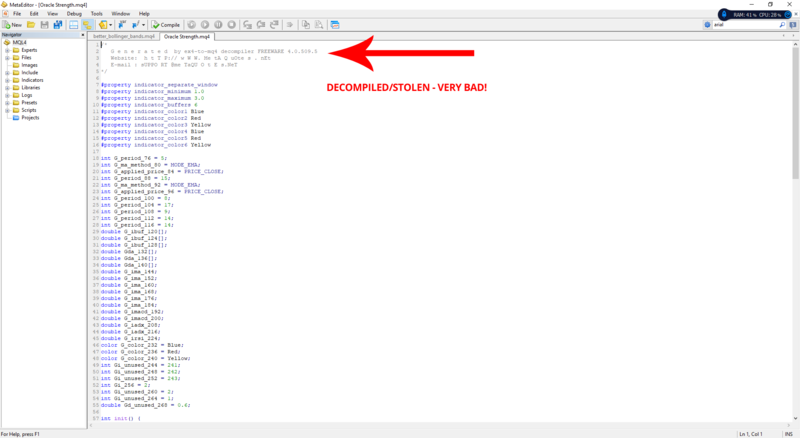Viewport: 800px width, 438px height.
Task: Expand the Logs folder
Action: click(7, 95)
